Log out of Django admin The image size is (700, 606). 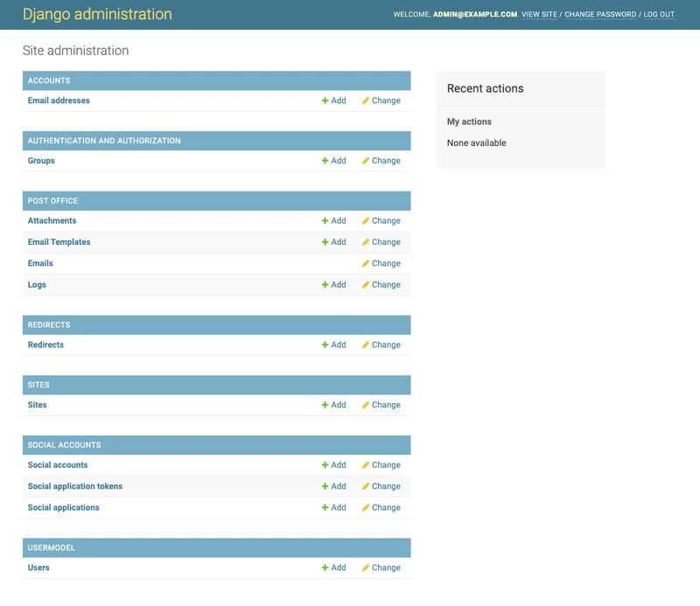(x=659, y=14)
